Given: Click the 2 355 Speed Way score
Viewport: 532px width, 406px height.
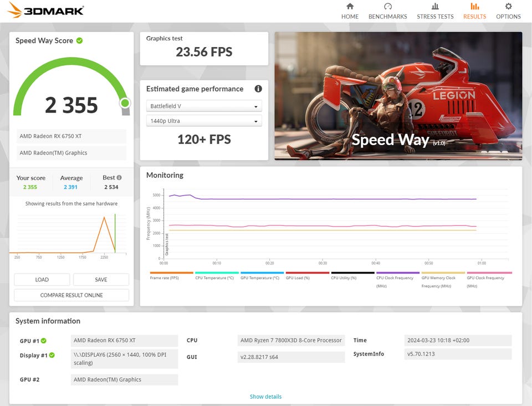Looking at the screenshot, I should [x=71, y=105].
